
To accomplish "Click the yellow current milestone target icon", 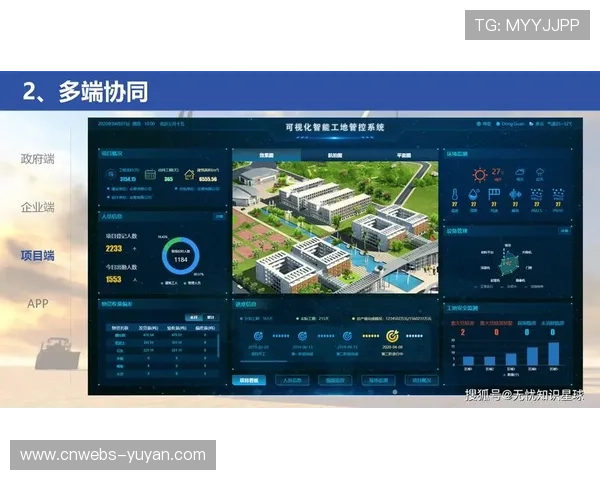I will 392,336.
